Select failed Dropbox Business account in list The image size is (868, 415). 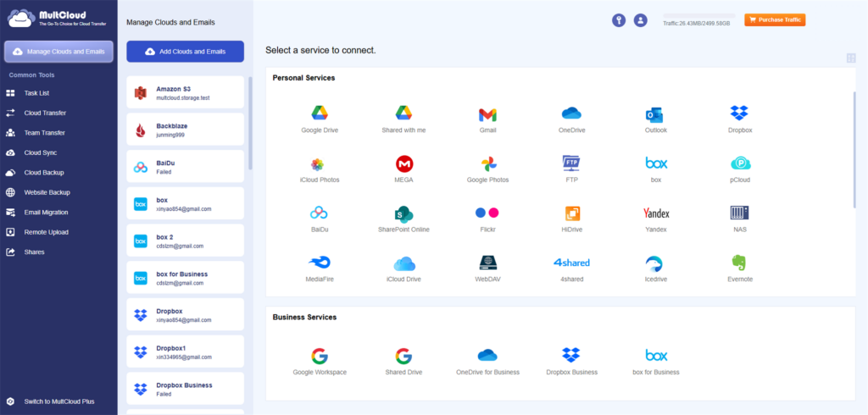pyautogui.click(x=185, y=389)
